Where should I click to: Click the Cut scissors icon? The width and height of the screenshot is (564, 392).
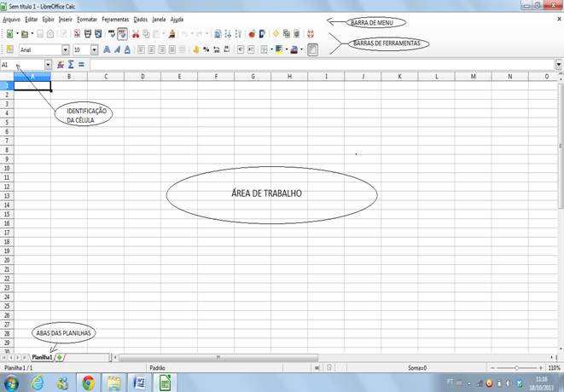135,34
